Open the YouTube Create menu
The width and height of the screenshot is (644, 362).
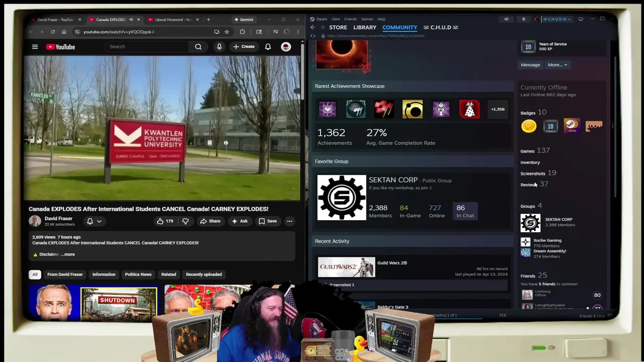point(244,47)
